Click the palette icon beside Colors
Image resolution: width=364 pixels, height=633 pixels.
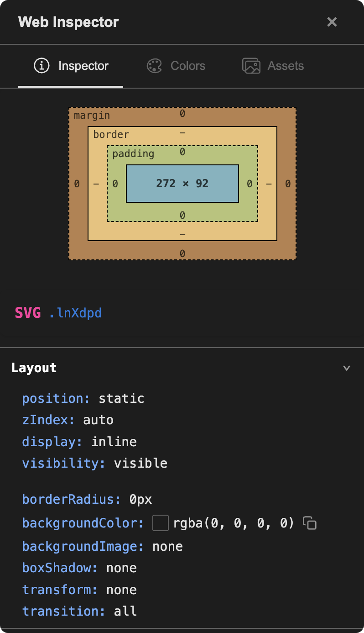tap(155, 65)
